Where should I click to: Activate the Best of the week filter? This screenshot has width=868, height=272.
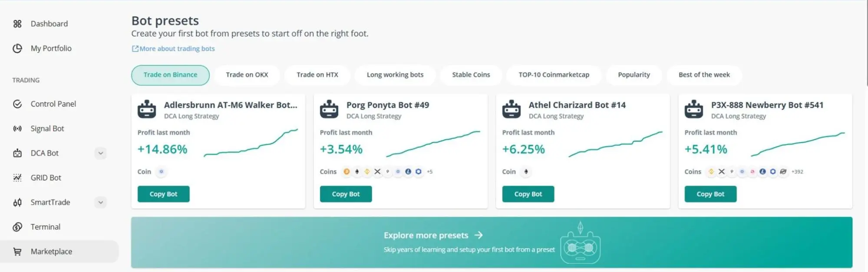click(704, 75)
